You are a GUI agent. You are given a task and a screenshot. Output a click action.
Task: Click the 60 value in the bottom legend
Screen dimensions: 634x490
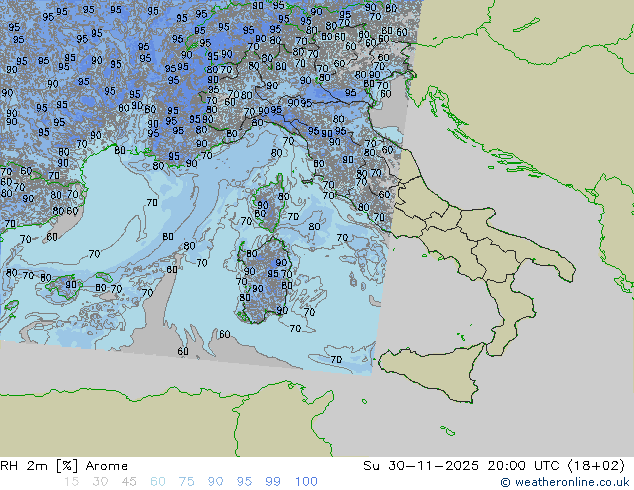(x=158, y=482)
